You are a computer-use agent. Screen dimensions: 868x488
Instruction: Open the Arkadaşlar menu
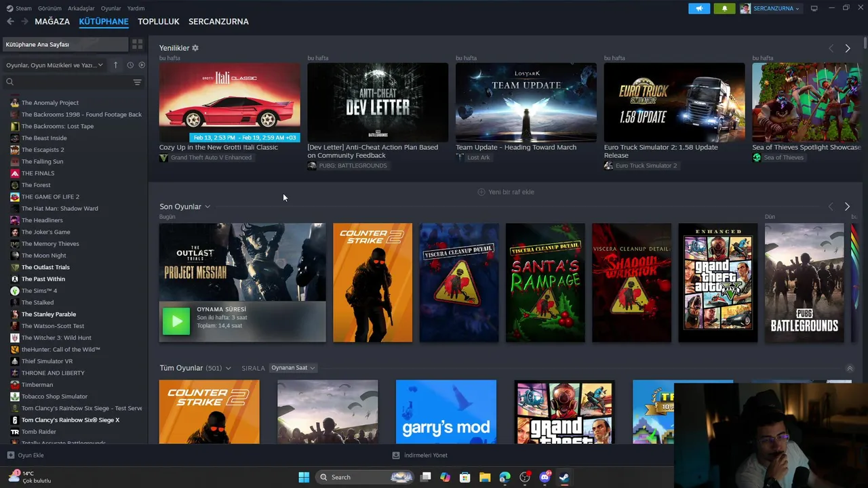coord(81,8)
